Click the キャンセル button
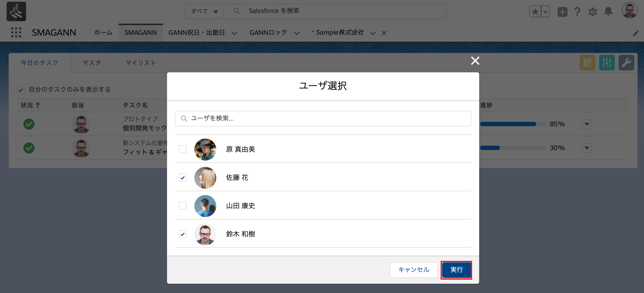This screenshot has height=293, width=644. (x=414, y=270)
